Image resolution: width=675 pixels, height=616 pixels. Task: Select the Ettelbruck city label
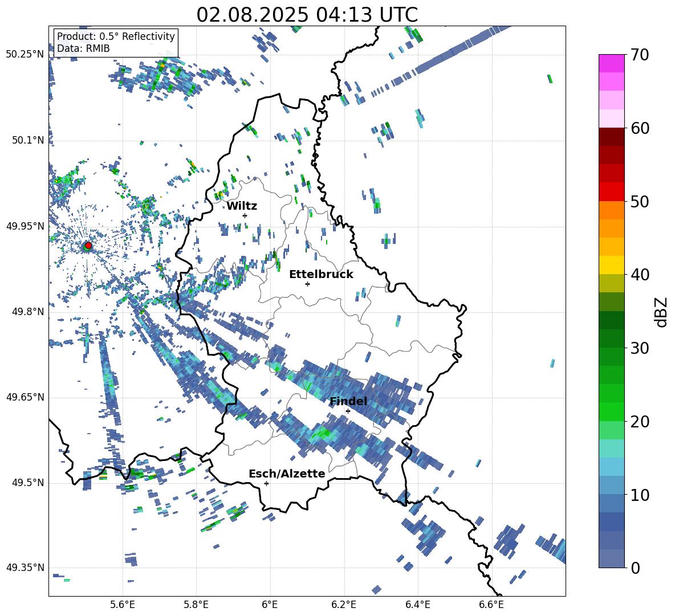(321, 275)
